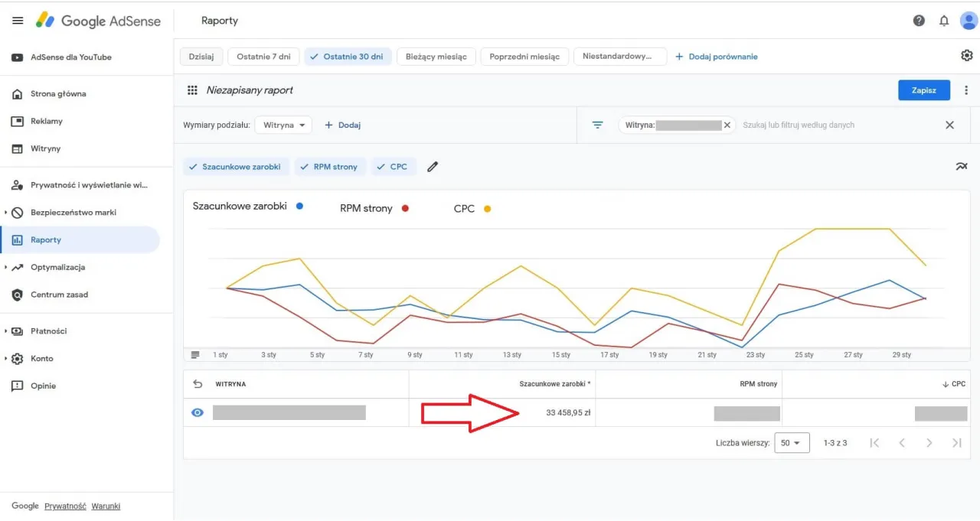
Task: Open the Witryna dimension dropdown
Action: tap(283, 125)
